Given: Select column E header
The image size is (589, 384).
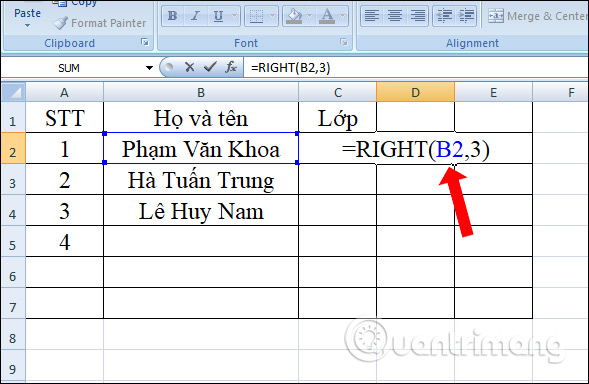Looking at the screenshot, I should pos(494,92).
